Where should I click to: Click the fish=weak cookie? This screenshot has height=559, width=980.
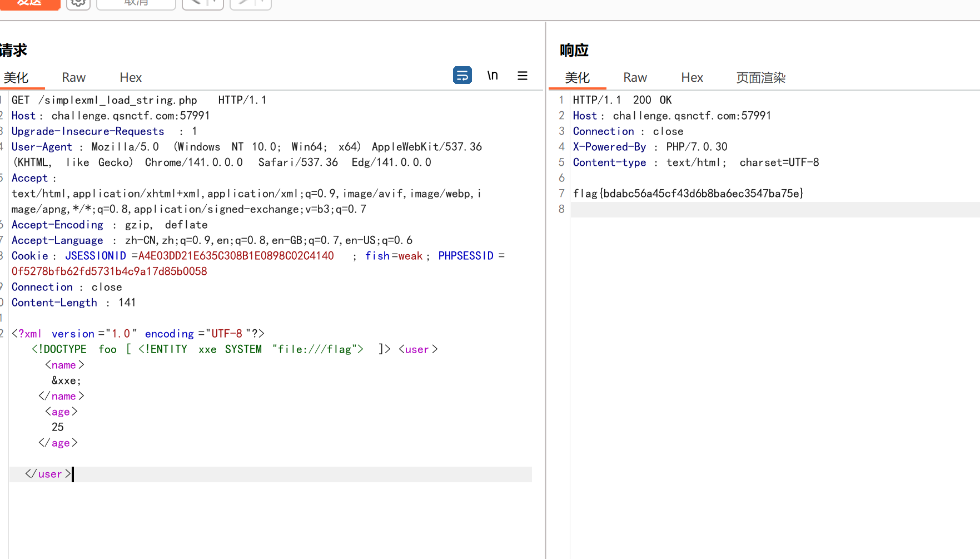(394, 256)
